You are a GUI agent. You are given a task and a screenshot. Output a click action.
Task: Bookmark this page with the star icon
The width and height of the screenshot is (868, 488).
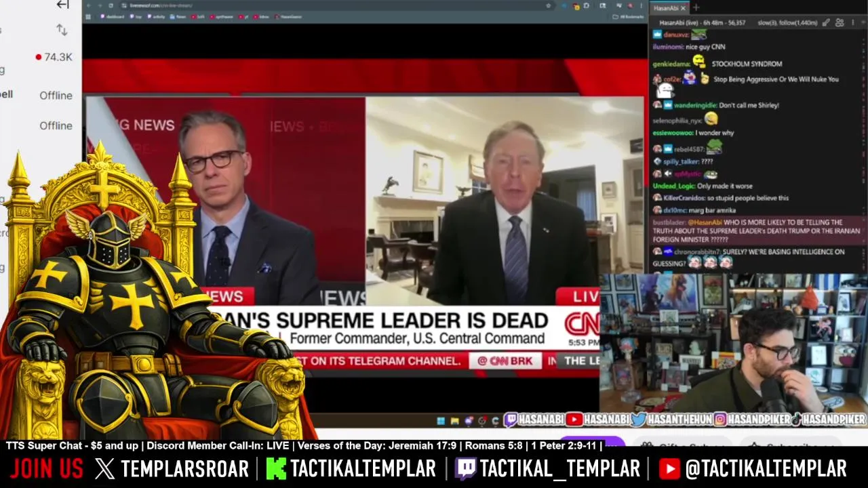[x=548, y=5]
